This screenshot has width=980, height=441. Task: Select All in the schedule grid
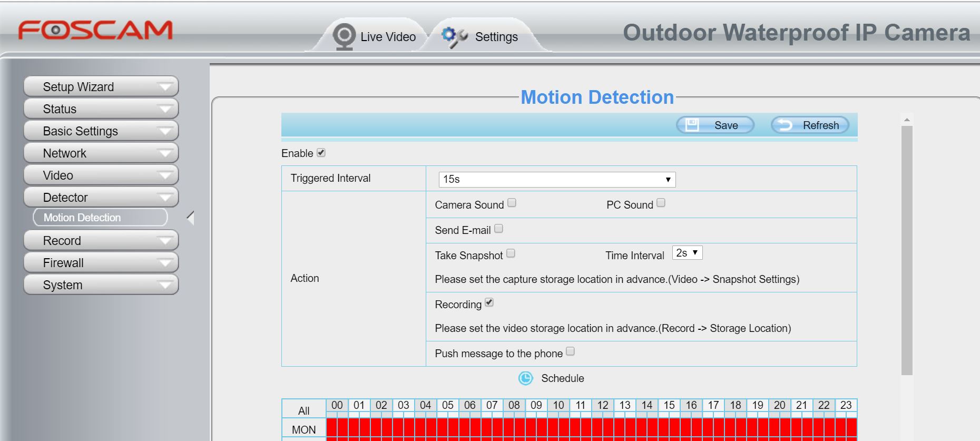[x=304, y=410]
